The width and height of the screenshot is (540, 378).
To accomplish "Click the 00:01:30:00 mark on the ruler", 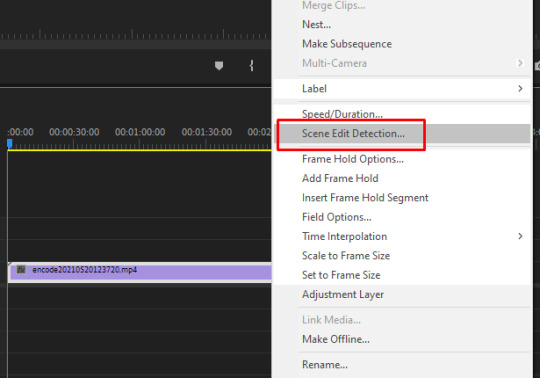I will (x=207, y=132).
